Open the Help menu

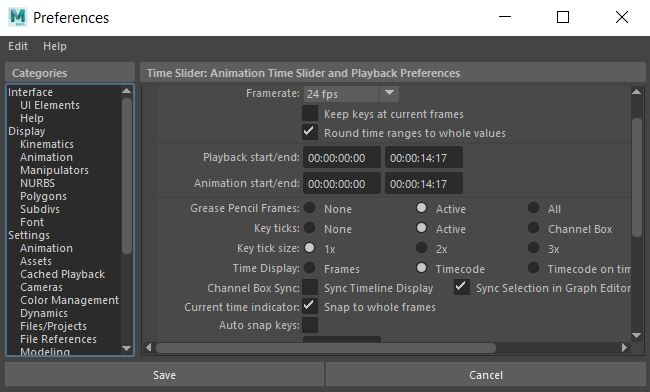55,46
